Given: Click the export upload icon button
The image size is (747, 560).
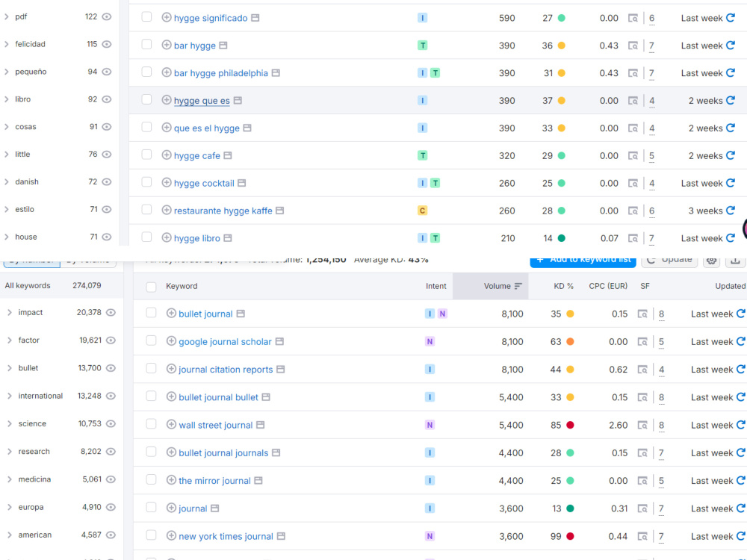Looking at the screenshot, I should 735,261.
